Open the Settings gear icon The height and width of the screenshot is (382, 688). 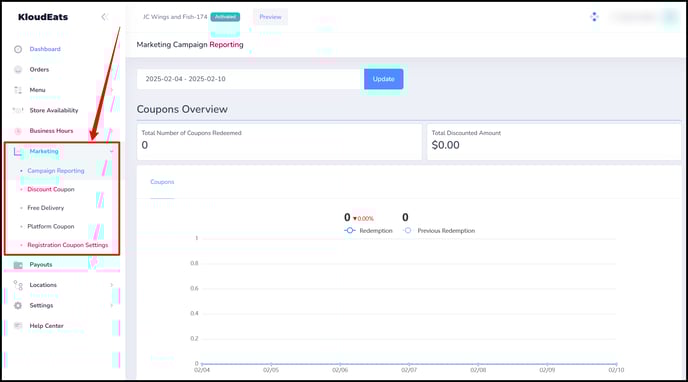[18, 306]
